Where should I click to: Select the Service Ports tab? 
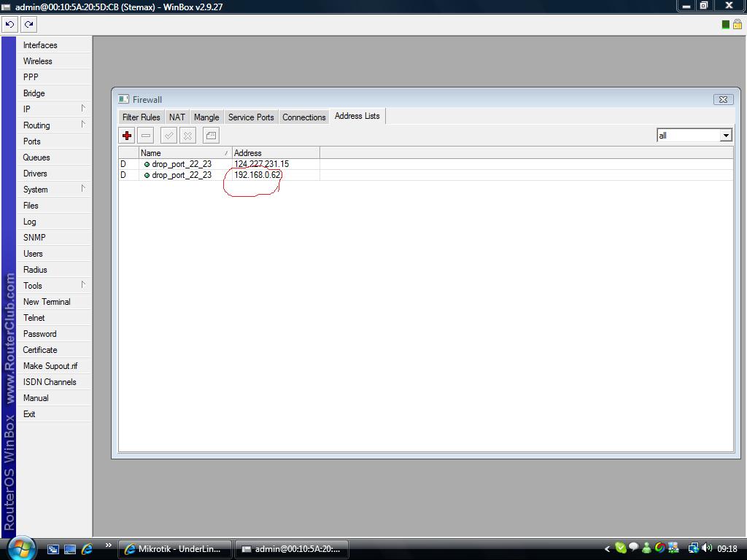[251, 117]
